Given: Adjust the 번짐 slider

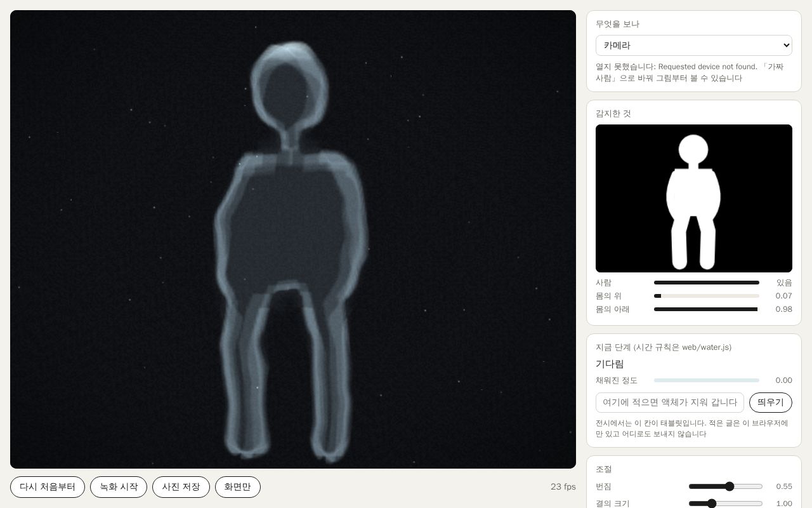Looking at the screenshot, I should [x=726, y=486].
